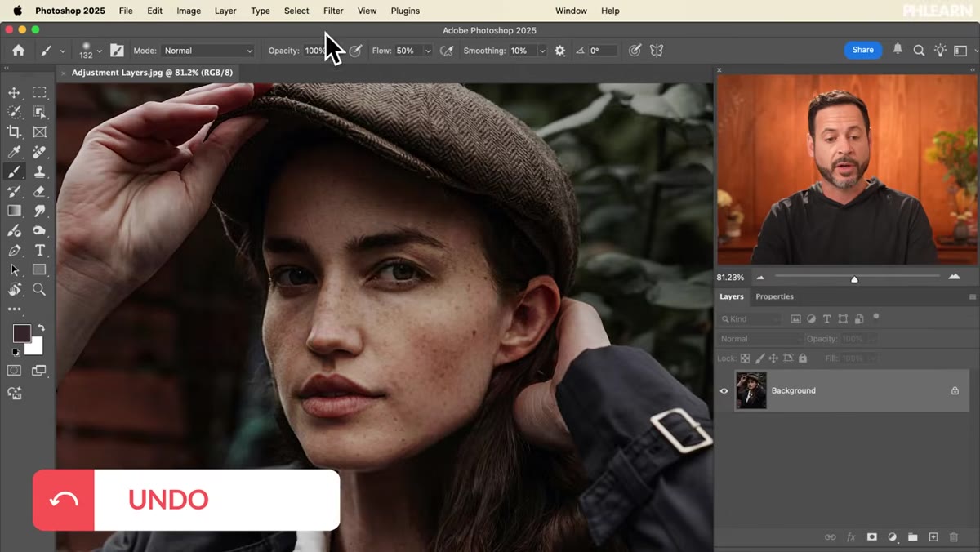Click the Add layer mask icon
Screen dimensions: 980x552
tap(871, 537)
